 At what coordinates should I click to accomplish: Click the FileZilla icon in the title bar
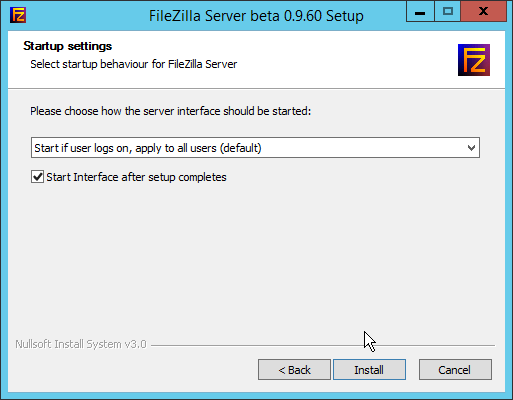(x=18, y=15)
